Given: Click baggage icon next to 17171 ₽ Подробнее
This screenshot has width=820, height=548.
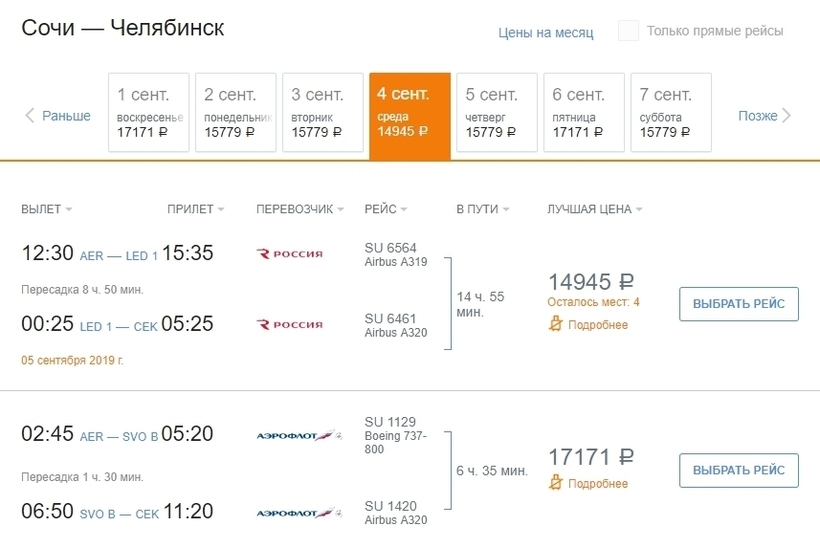Looking at the screenshot, I should pyautogui.click(x=555, y=483).
